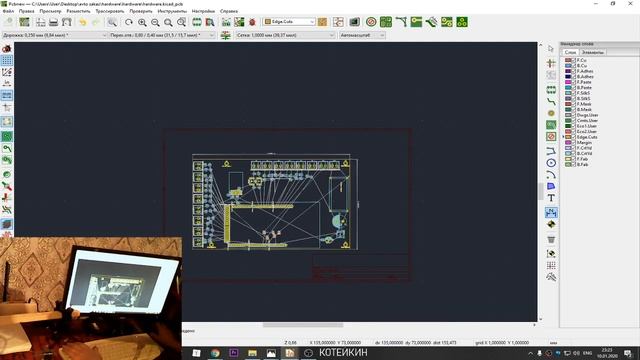640x360 pixels.
Task: Open the Файл menu
Action: [8, 11]
